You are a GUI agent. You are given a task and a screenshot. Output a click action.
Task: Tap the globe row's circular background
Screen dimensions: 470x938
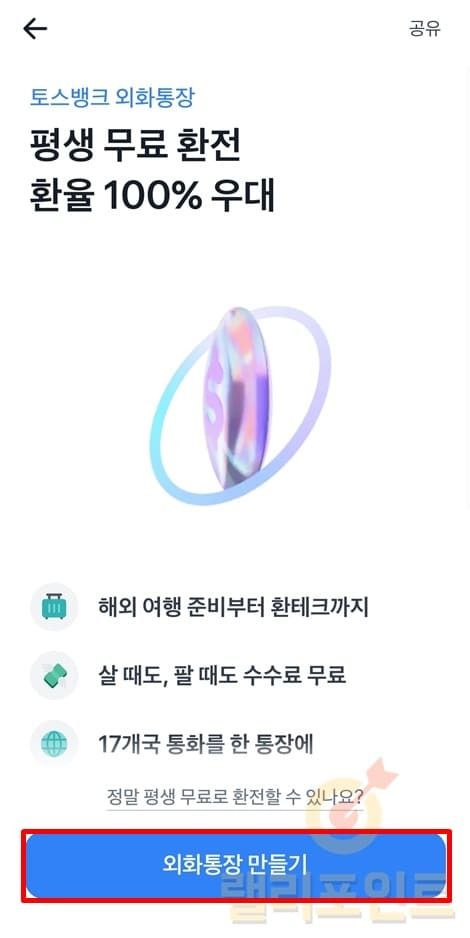pos(54,745)
